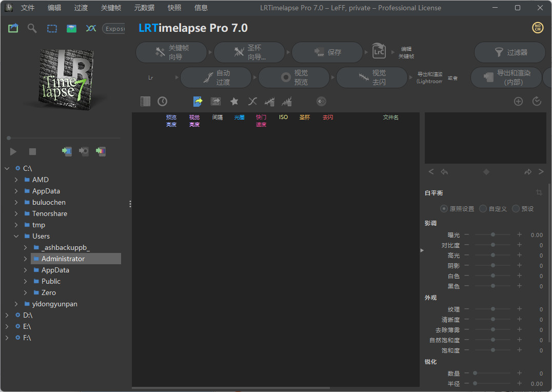Click the 过滤器 button
Image resolution: width=552 pixels, height=392 pixels.
coord(510,52)
